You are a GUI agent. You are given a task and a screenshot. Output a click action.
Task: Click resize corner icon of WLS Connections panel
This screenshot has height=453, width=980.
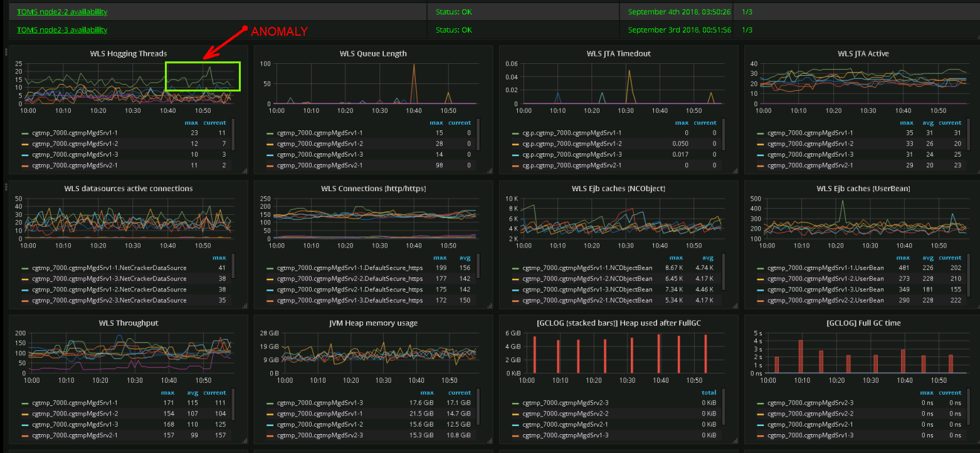490,305
